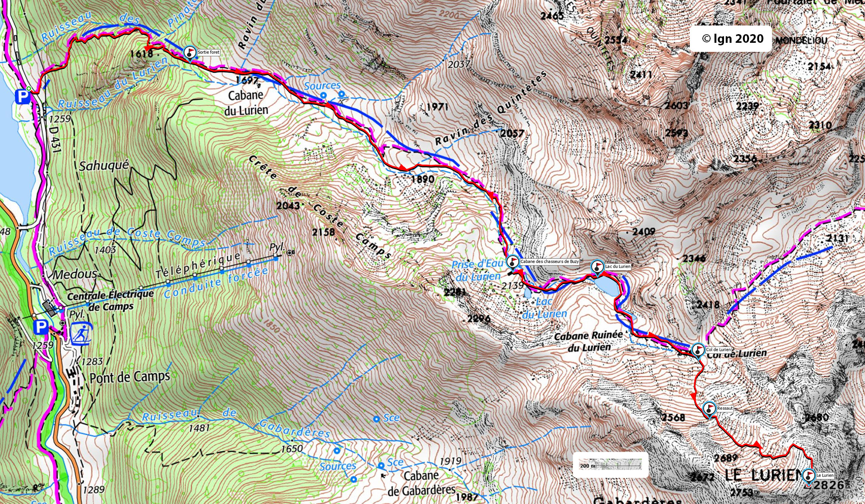
Task: Select the Le Lurien summit marker
Action: pyautogui.click(x=809, y=477)
